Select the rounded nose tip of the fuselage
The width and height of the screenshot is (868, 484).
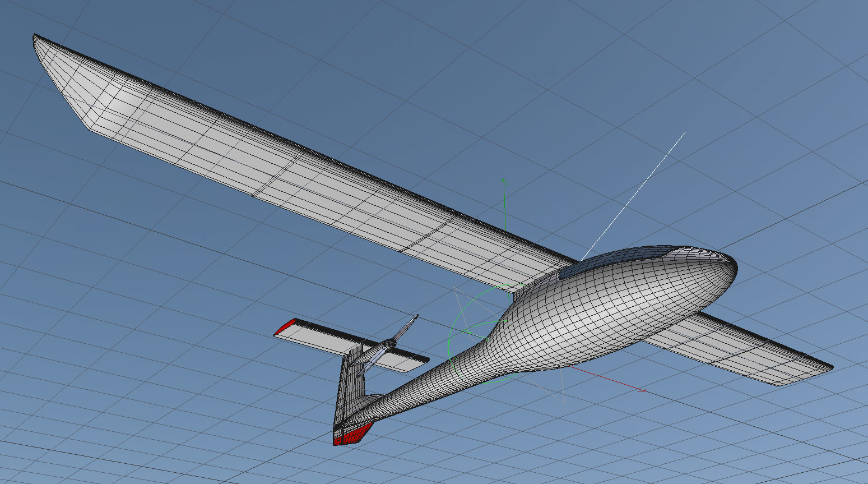pos(731,265)
